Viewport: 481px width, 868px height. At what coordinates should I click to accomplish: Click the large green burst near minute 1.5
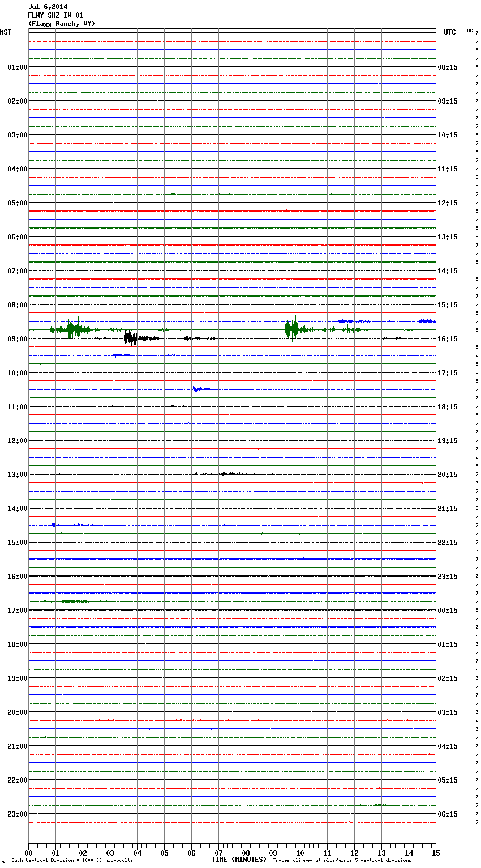click(73, 329)
